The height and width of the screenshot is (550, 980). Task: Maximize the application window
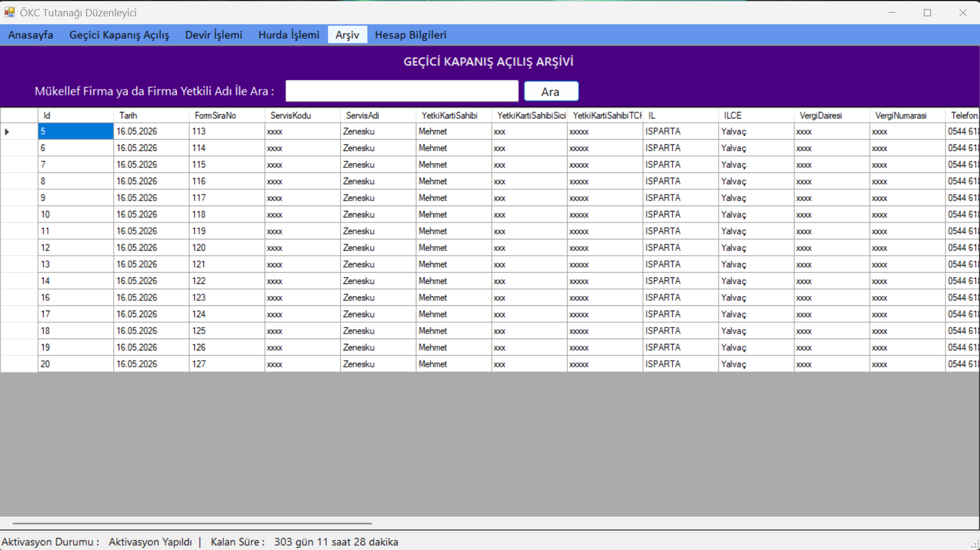(927, 12)
